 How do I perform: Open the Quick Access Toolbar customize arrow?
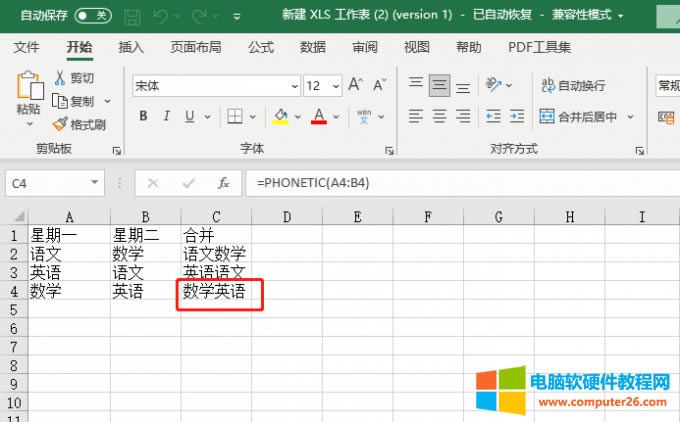[237, 17]
